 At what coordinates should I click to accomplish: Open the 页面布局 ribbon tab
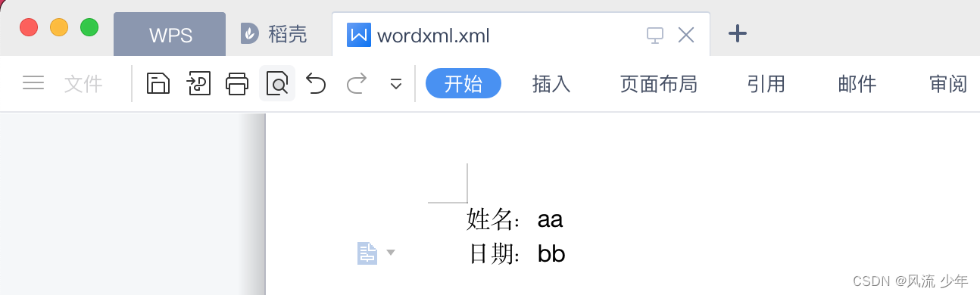click(658, 84)
